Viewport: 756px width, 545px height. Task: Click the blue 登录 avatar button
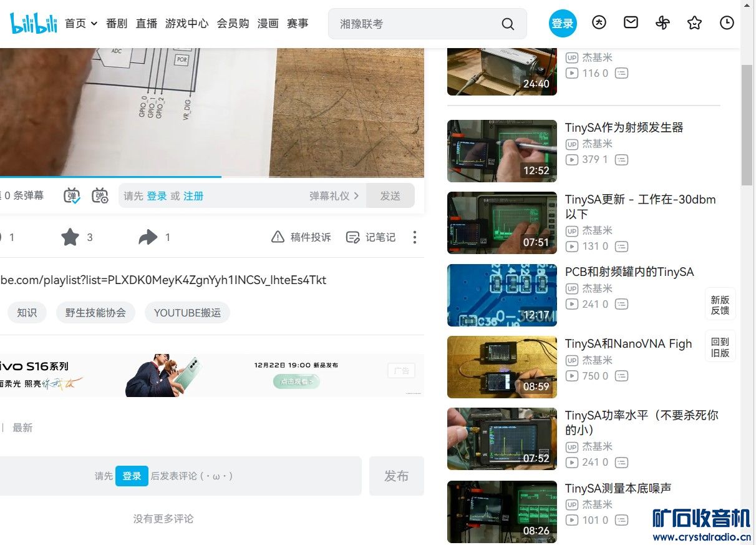tap(563, 23)
